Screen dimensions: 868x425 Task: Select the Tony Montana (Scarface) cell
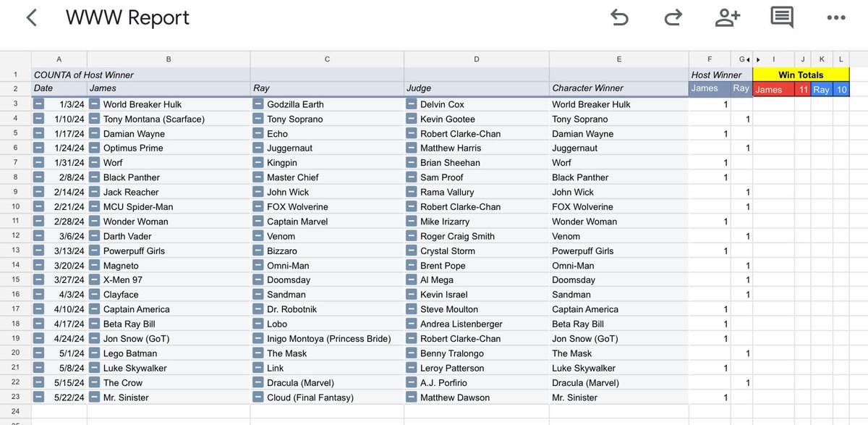[x=169, y=119]
